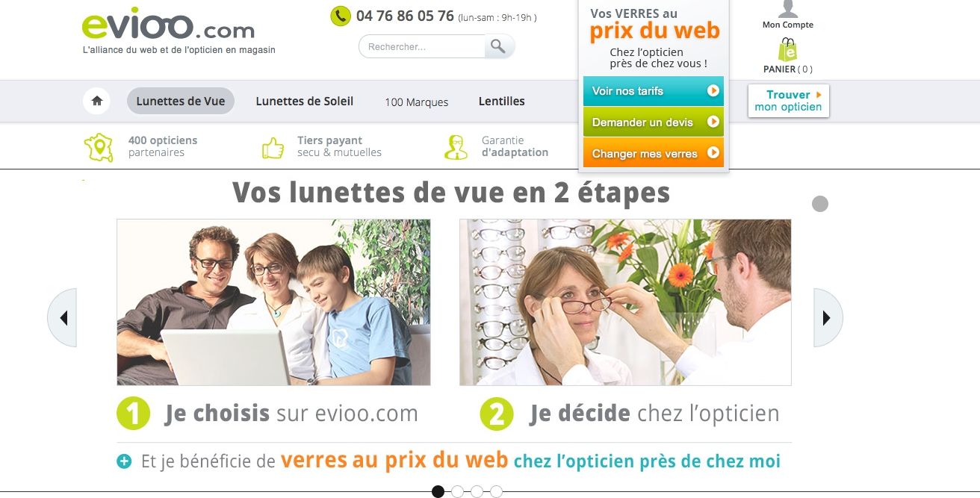This screenshot has height=498, width=980.
Task: Click into the Rechercher search field
Action: [x=423, y=46]
